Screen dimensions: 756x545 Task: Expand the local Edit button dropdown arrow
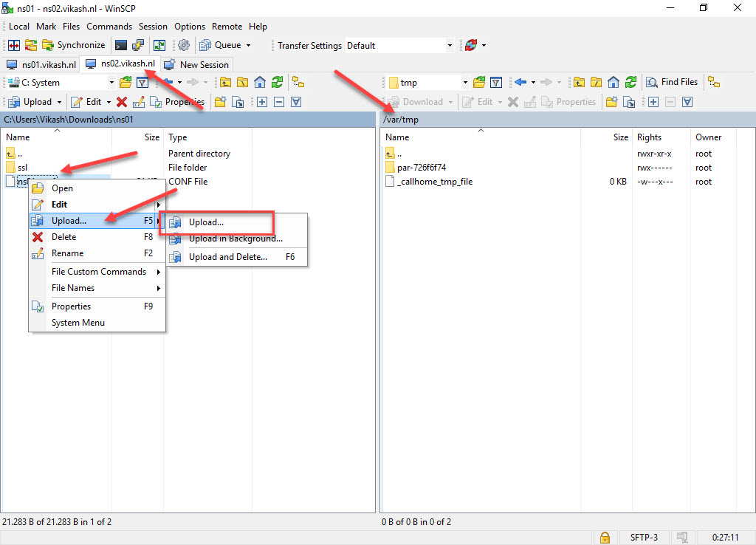(109, 102)
